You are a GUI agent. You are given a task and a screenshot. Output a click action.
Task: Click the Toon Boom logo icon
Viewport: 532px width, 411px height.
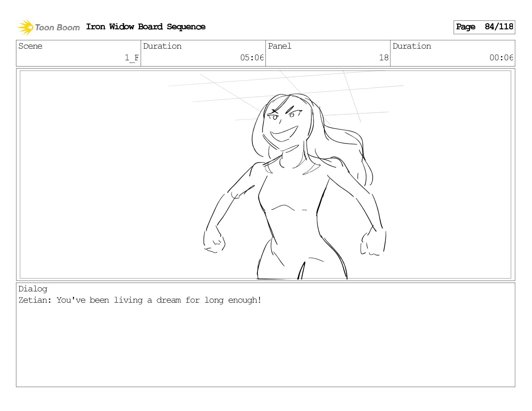(x=25, y=27)
